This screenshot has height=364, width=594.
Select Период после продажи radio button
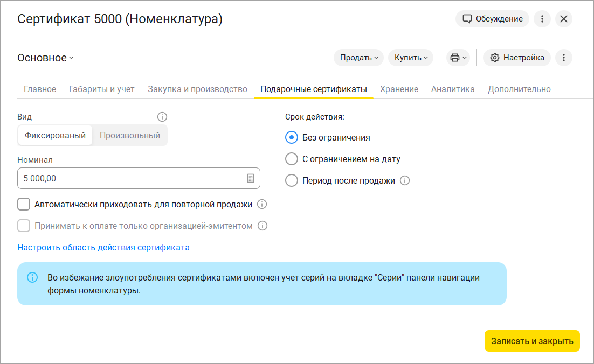tap(292, 181)
